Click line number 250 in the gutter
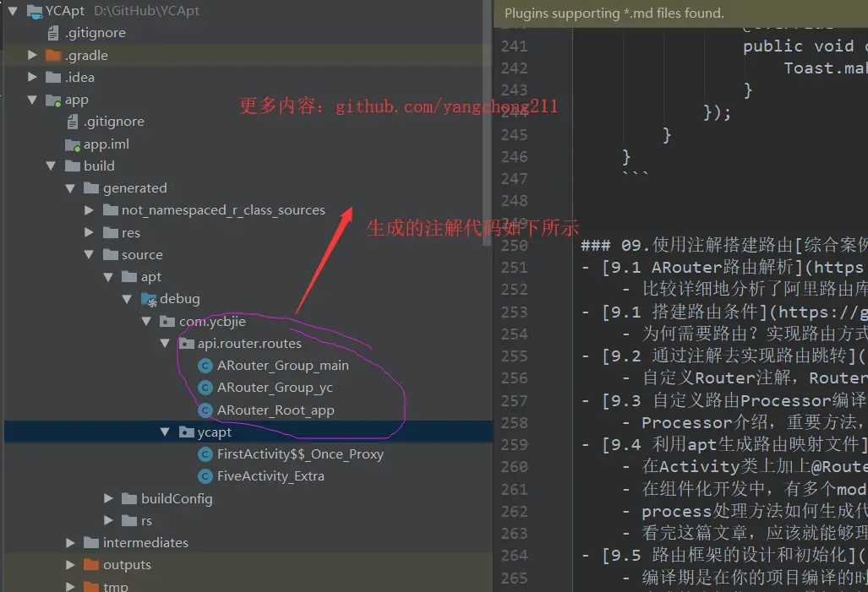Screen dimensions: 868x592 (x=514, y=246)
